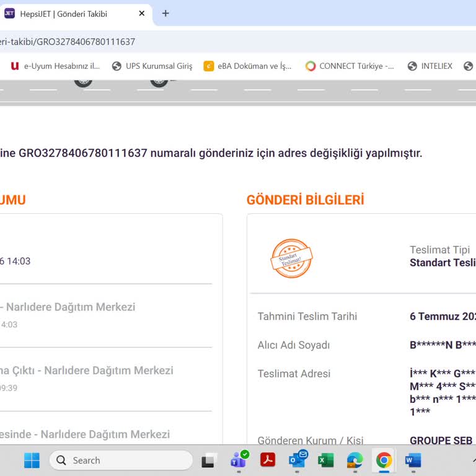
Task: Click the 09:39 timestamp in status list
Action: click(x=9, y=388)
